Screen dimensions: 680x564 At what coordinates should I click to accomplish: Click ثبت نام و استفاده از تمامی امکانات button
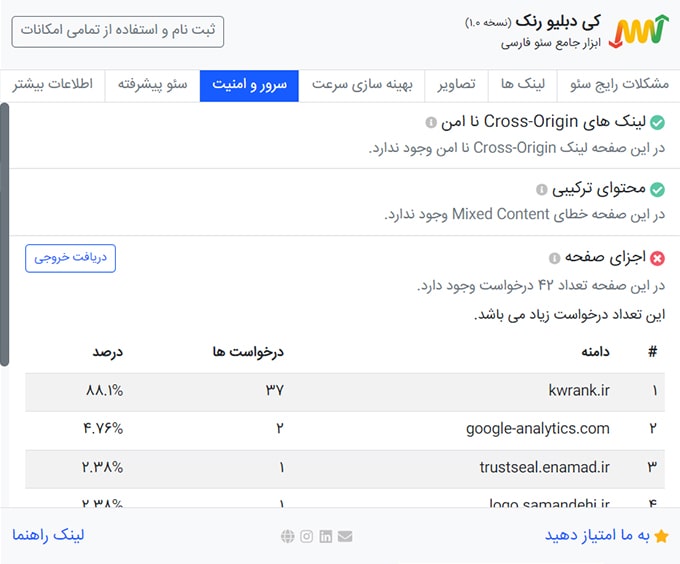click(x=118, y=32)
